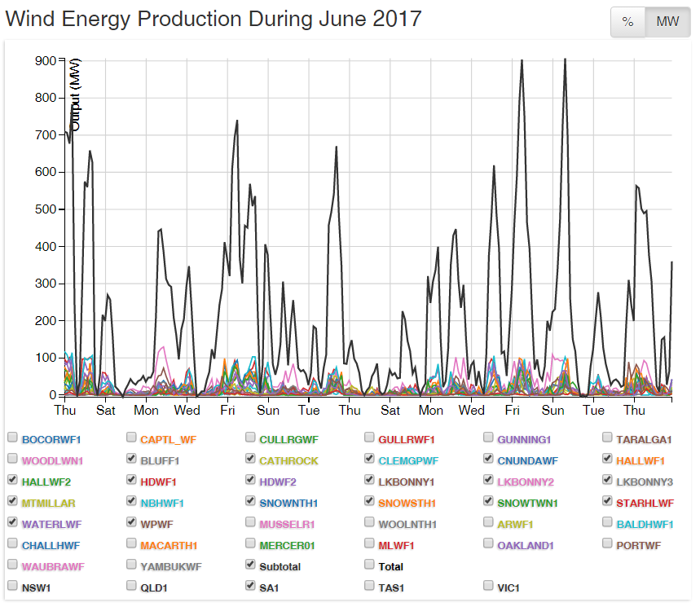Enable the QLD1 region checkbox
The height and width of the screenshot is (607, 700).
[x=132, y=586]
